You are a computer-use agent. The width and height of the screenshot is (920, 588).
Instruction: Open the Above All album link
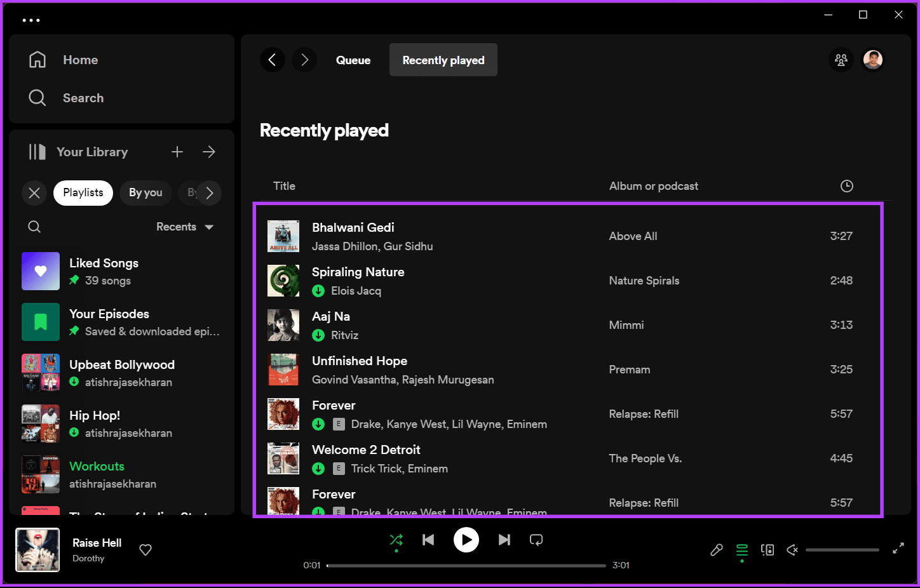pyautogui.click(x=633, y=236)
